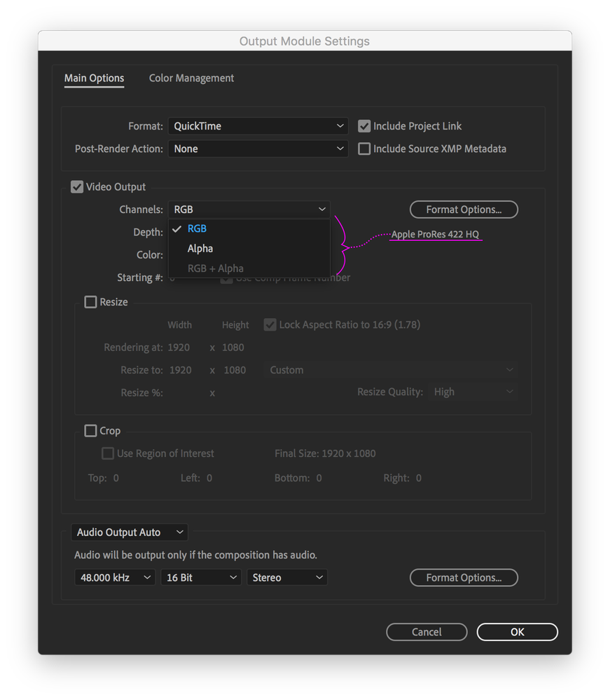Viewport: 610px width, 700px height.
Task: Open the Audio Output Auto dropdown
Action: click(129, 532)
